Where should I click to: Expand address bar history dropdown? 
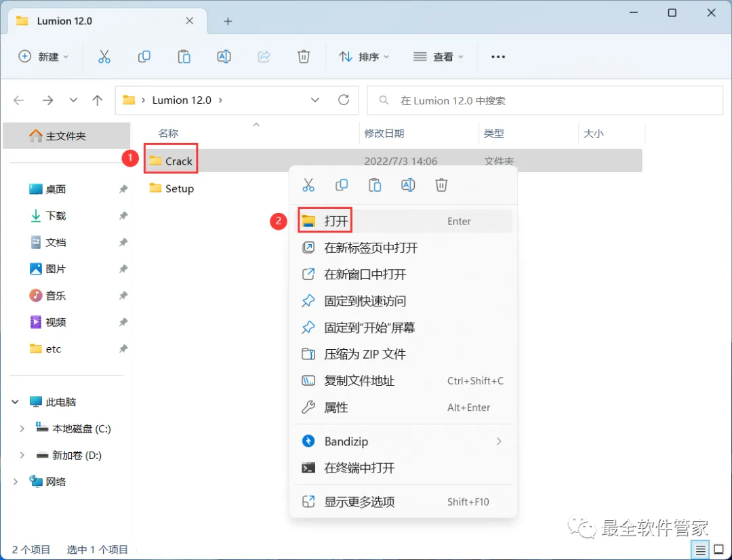click(315, 100)
